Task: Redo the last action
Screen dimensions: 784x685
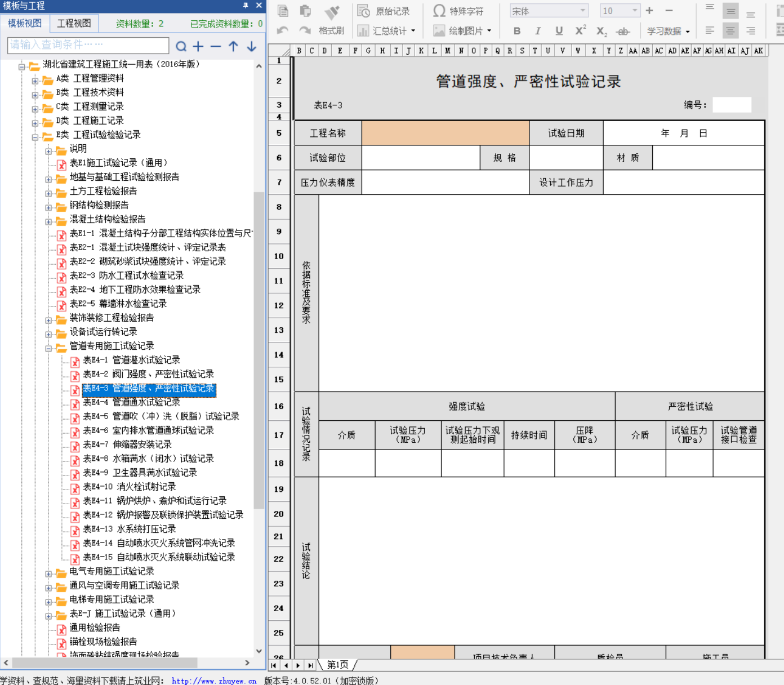Action: coord(305,30)
